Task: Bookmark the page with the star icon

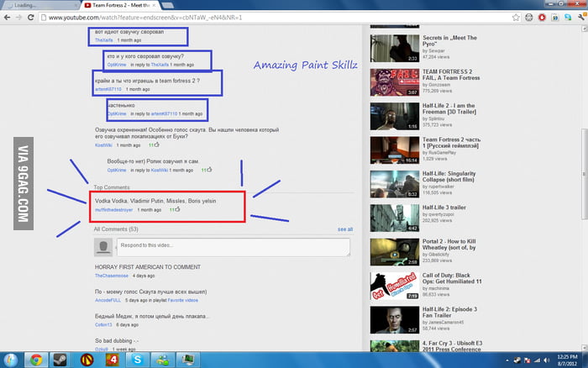Action: click(x=516, y=18)
